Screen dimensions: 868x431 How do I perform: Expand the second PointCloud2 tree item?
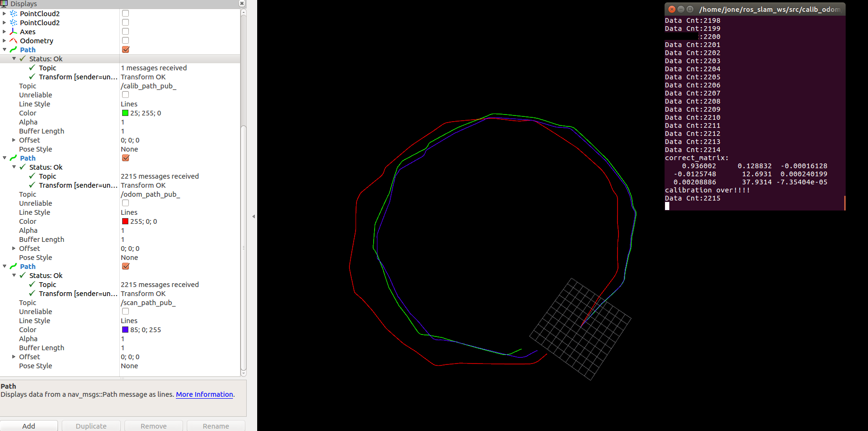pos(4,23)
